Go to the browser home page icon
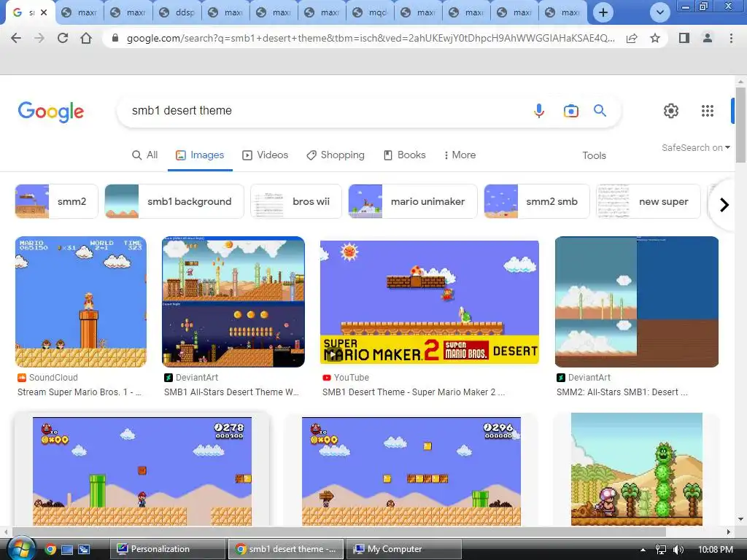Image resolution: width=747 pixels, height=560 pixels. pyautogui.click(x=86, y=38)
